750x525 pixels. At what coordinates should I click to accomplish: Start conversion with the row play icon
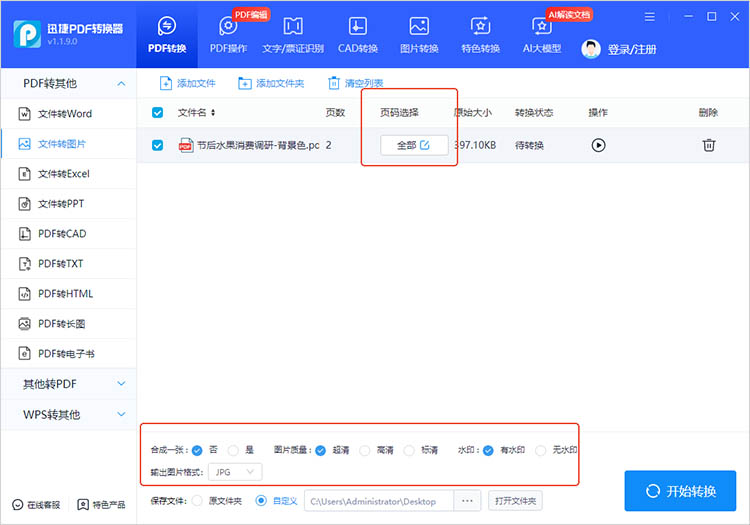tap(598, 145)
